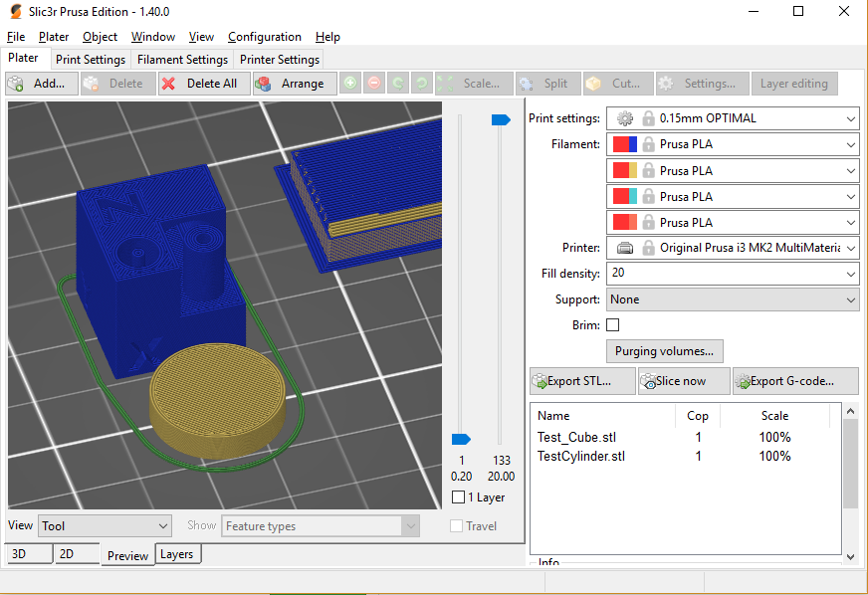The width and height of the screenshot is (868, 595).
Task: Click the top layer slider handle at 133
Action: pos(501,119)
